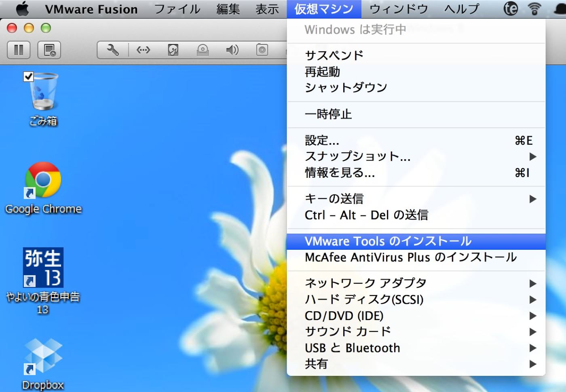Click the 'te' menu bar icon
This screenshot has width=566, height=392.
(511, 8)
